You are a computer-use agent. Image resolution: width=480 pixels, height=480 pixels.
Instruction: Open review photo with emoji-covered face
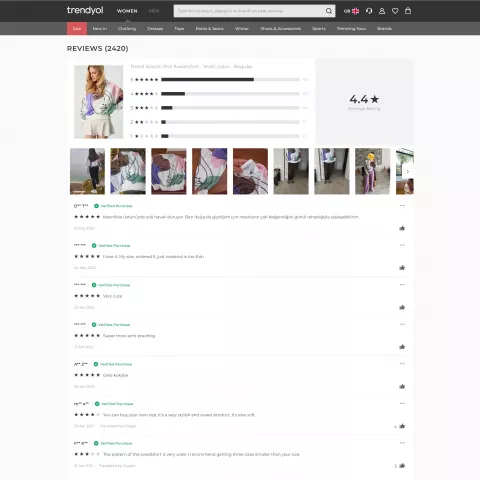(373, 171)
